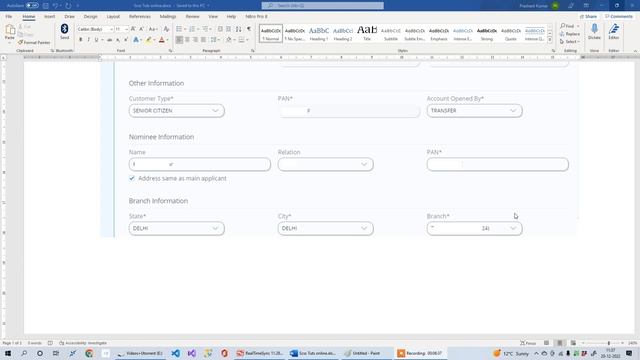This screenshot has width=640, height=360.
Task: Open the Nitro Pro 8 tab
Action: [x=256, y=16]
